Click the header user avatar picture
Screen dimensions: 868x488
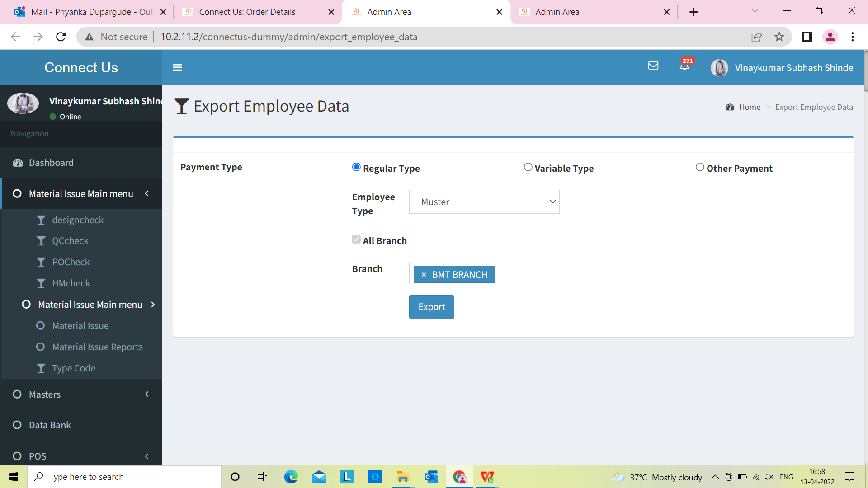(719, 68)
